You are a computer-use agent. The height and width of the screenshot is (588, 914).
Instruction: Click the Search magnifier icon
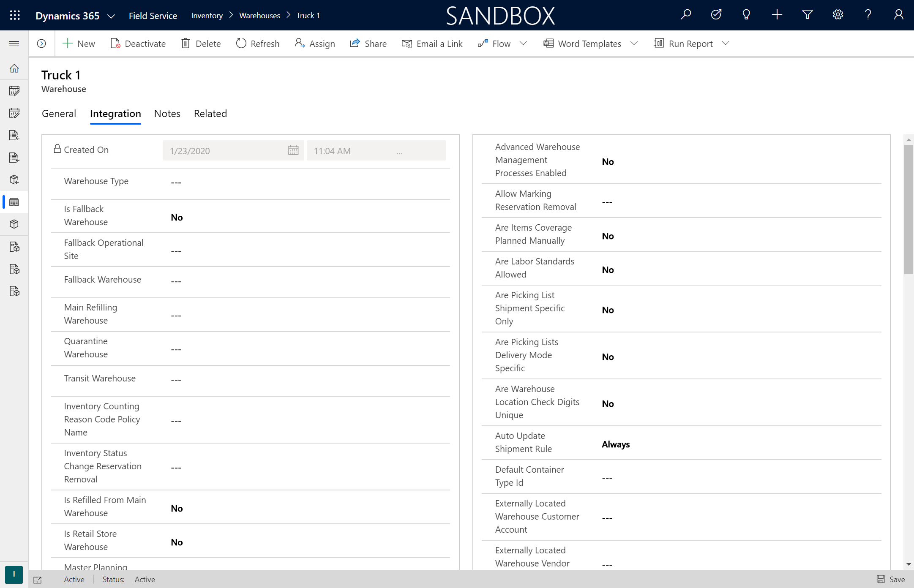point(687,15)
